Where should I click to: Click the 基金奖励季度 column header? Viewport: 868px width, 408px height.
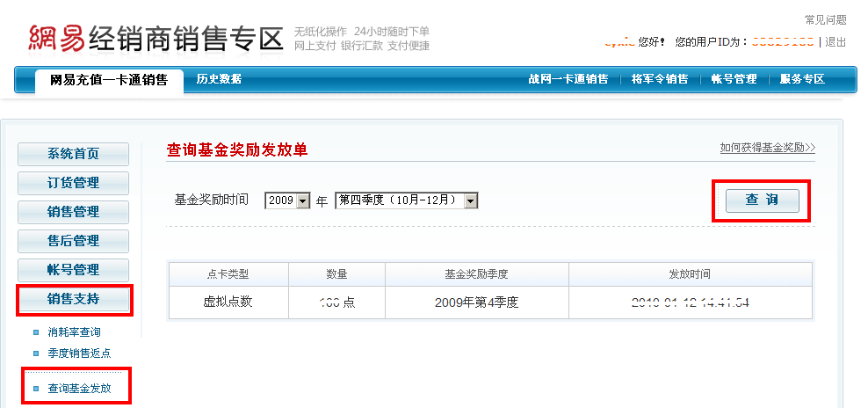click(x=477, y=273)
